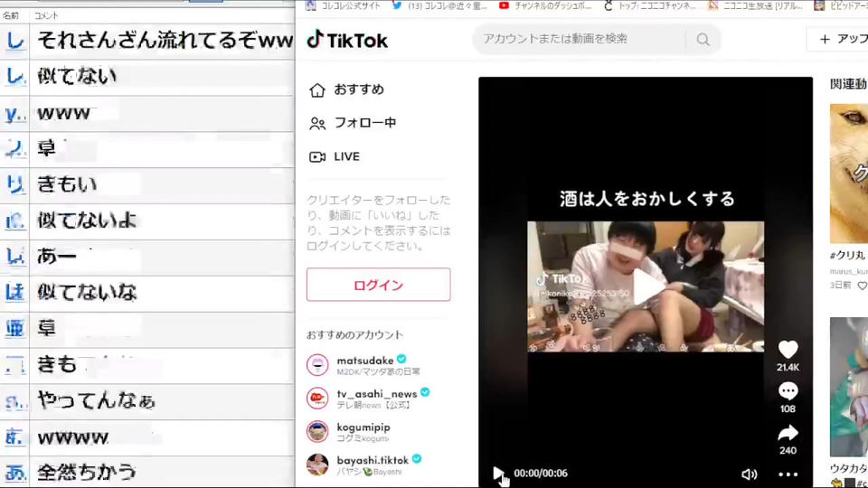Select the comment 似てない

(x=77, y=76)
